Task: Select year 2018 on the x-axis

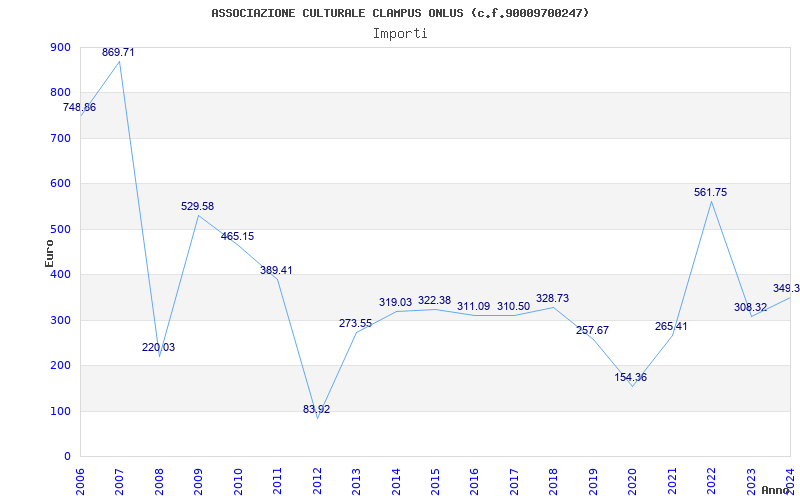Action: point(553,481)
